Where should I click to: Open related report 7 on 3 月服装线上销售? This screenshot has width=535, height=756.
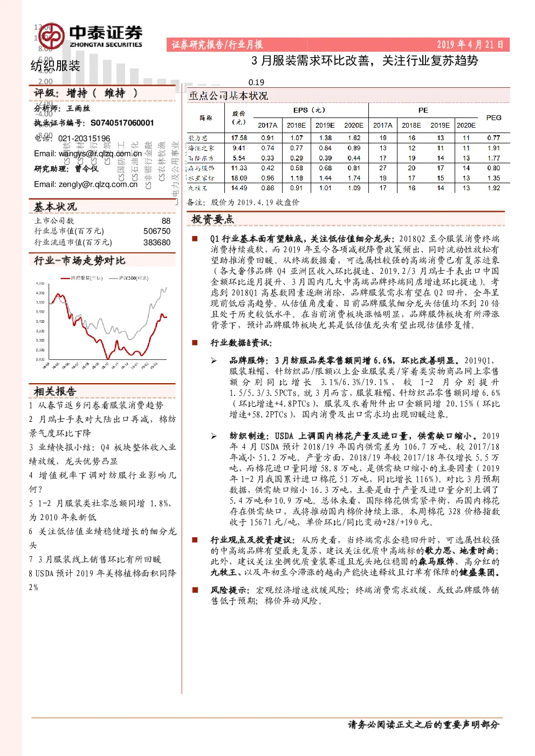coord(95,559)
